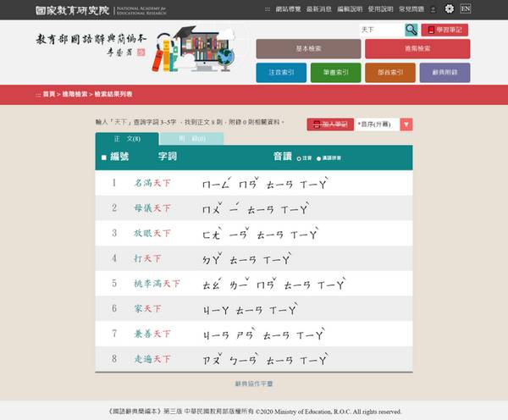Switch to the 附錄(0) tab
The width and height of the screenshot is (508, 420).
pos(192,139)
